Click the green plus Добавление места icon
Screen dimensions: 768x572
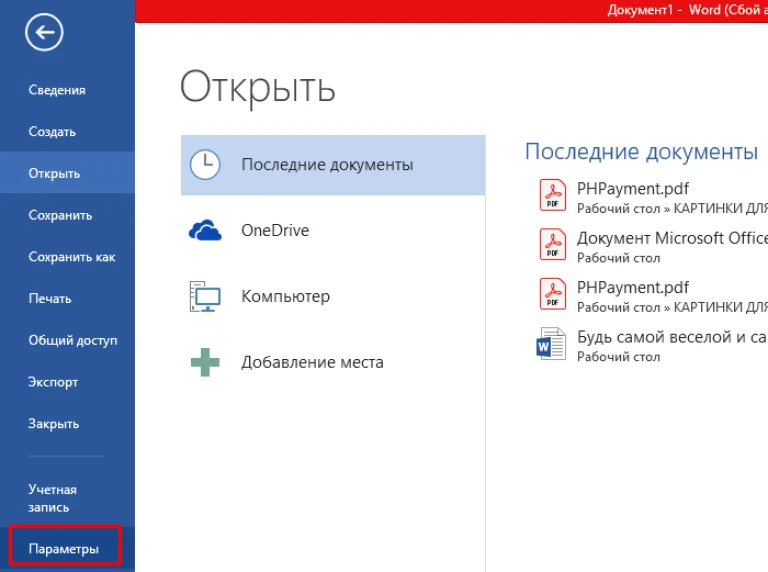[205, 362]
